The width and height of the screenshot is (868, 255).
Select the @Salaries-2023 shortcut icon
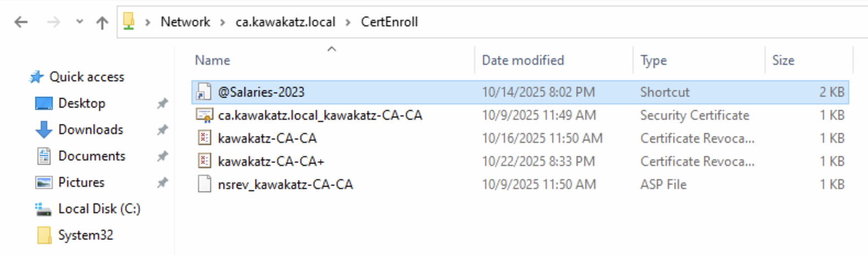pyautogui.click(x=204, y=92)
